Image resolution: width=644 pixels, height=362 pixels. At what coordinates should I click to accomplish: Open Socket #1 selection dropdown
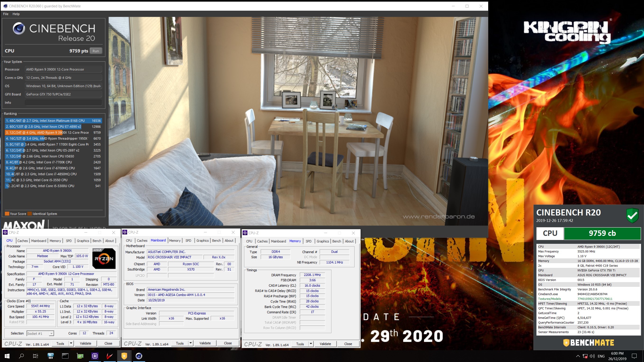(x=40, y=333)
